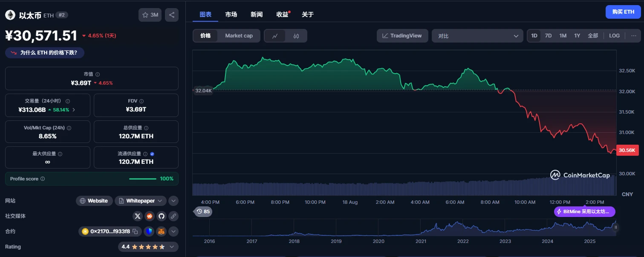Screen dimensions: 644x257
Task: Expand the Rating details chevron
Action: coord(172,246)
